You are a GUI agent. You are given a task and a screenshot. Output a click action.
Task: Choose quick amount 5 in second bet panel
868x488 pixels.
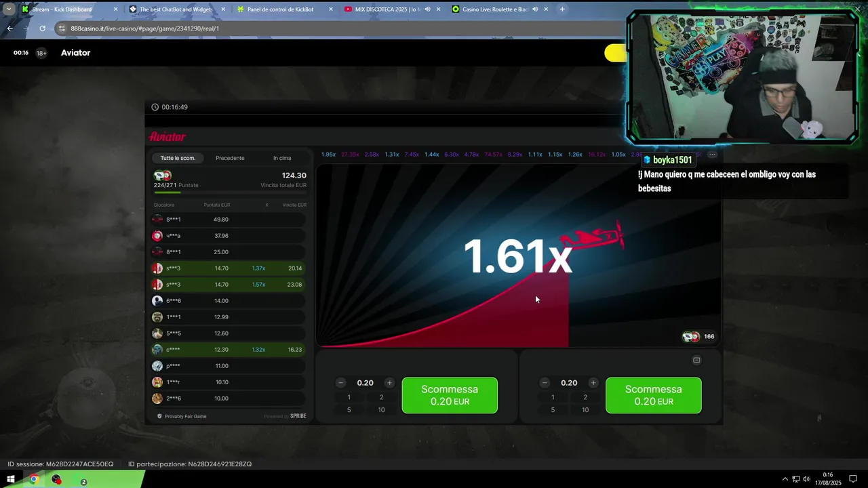click(553, 409)
